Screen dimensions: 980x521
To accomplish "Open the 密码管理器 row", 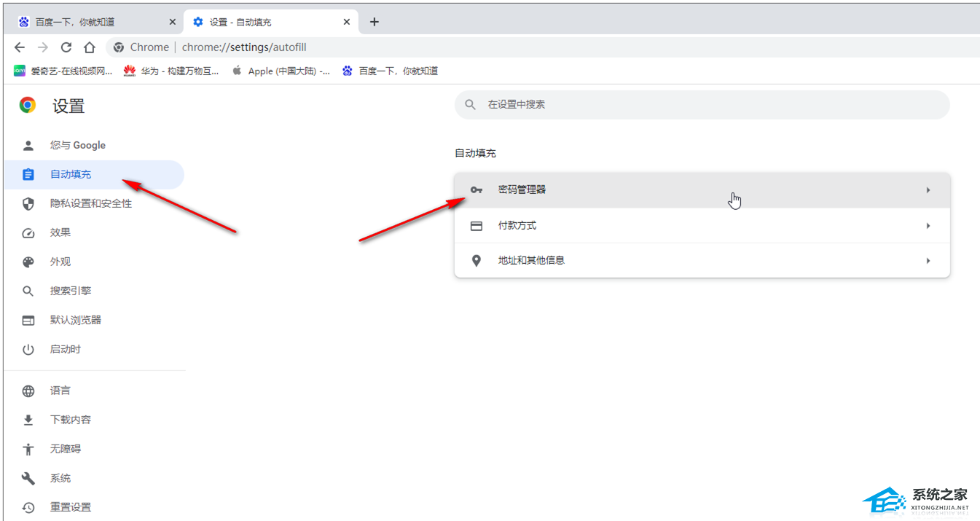I will pos(702,190).
